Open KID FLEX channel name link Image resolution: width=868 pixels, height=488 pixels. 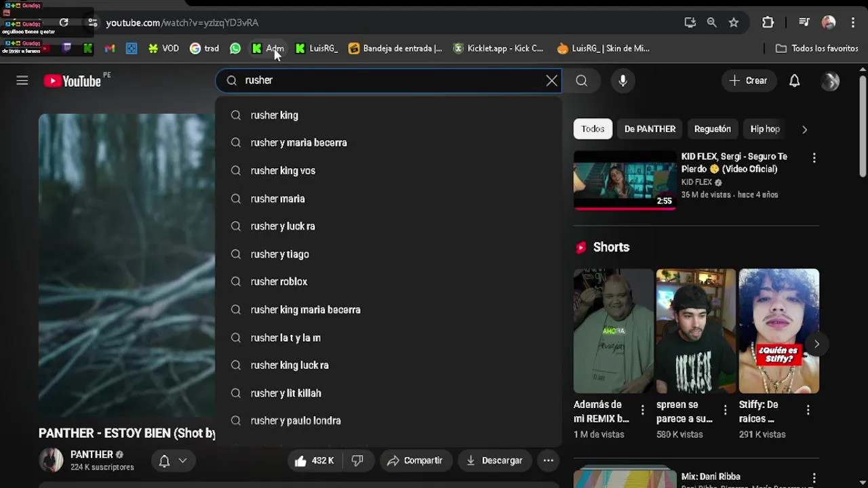pyautogui.click(x=696, y=182)
